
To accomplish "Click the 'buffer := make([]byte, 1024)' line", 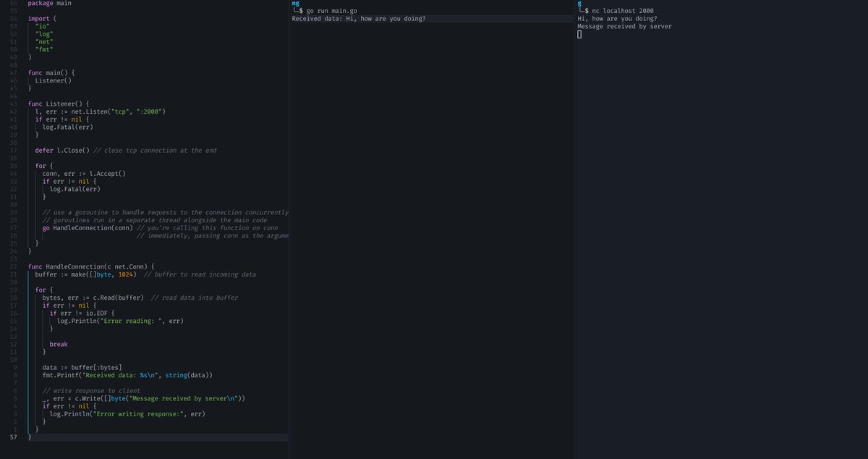I will click(x=86, y=274).
